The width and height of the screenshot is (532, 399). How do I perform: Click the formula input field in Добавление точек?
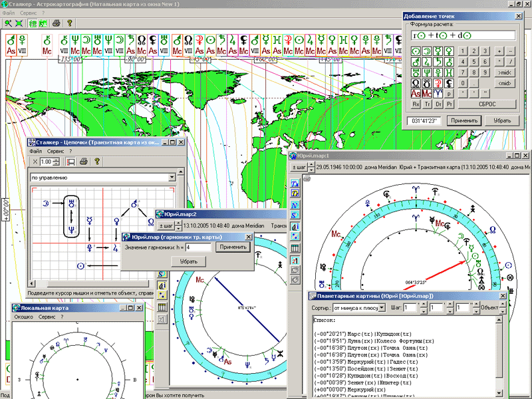click(463, 35)
